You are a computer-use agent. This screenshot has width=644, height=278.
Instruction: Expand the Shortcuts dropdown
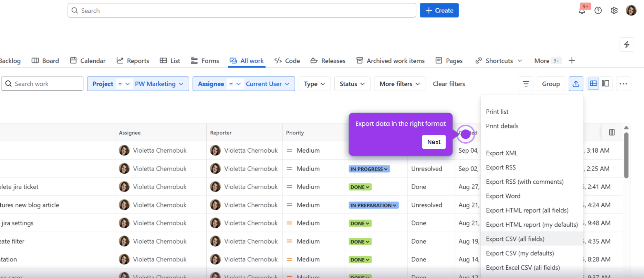click(499, 61)
